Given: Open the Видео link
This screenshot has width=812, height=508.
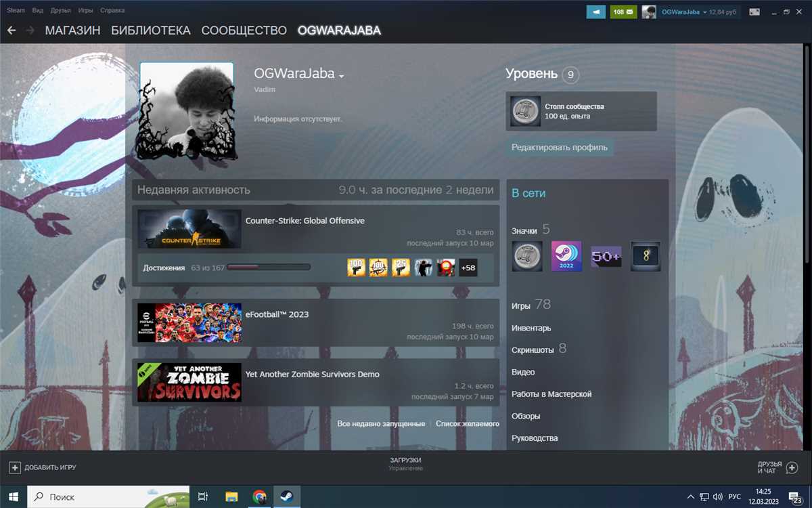Looking at the screenshot, I should pos(523,372).
